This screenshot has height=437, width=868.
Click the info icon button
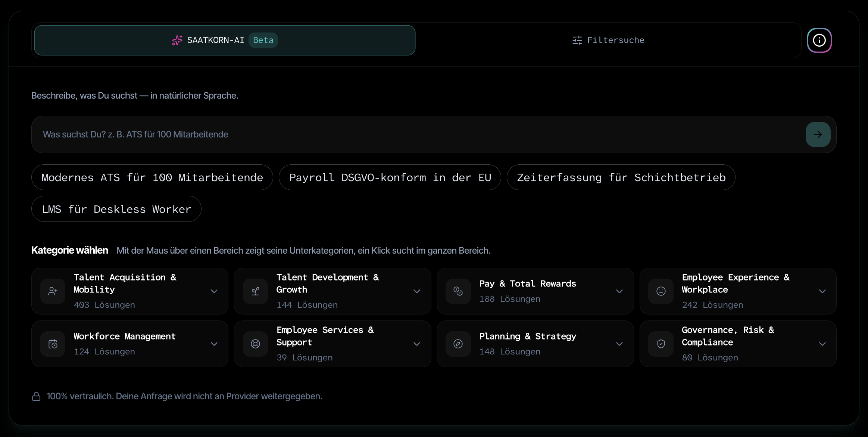819,40
